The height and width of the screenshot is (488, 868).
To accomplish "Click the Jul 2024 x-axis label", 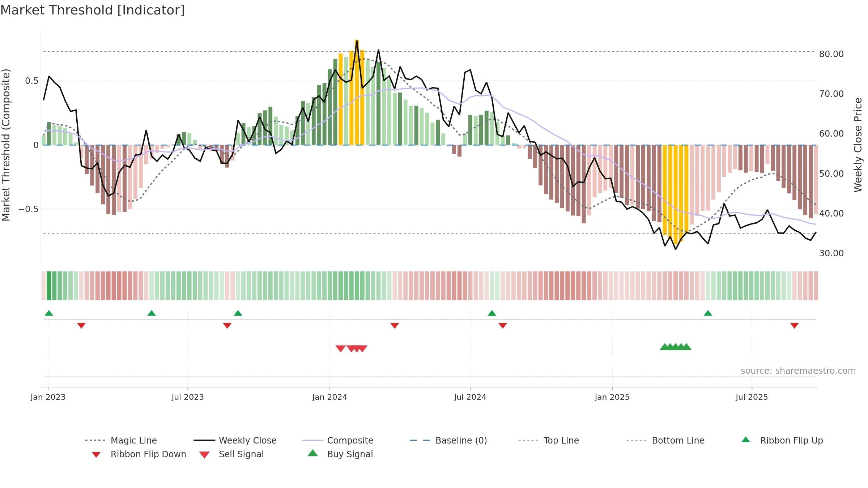I will coord(470,397).
